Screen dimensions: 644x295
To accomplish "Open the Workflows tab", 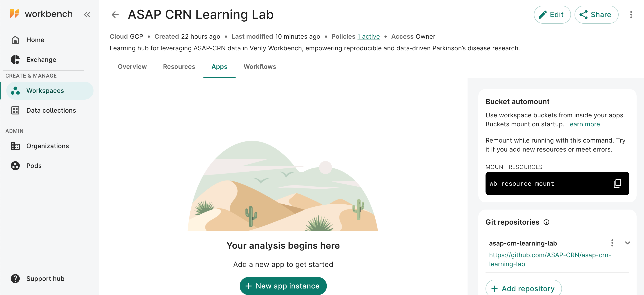I will 260,67.
